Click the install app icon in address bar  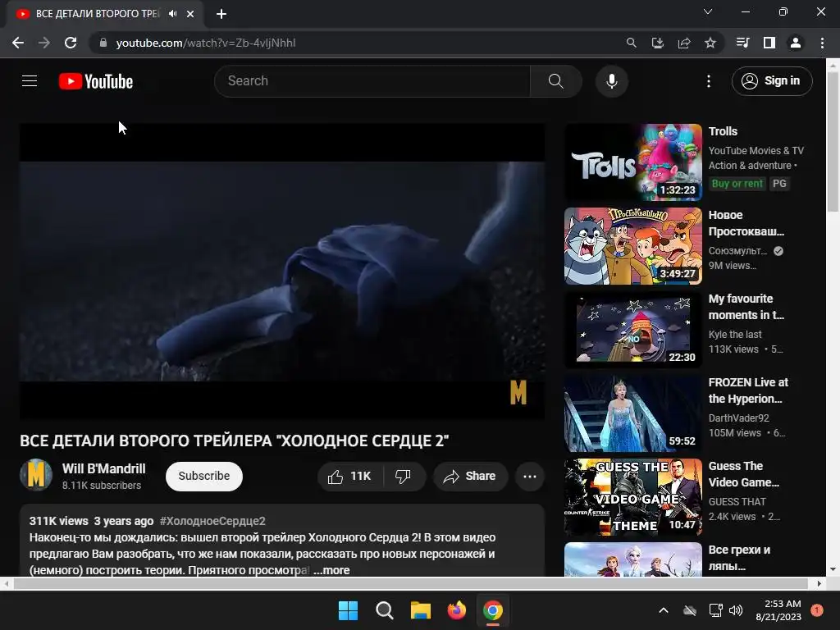(x=658, y=43)
